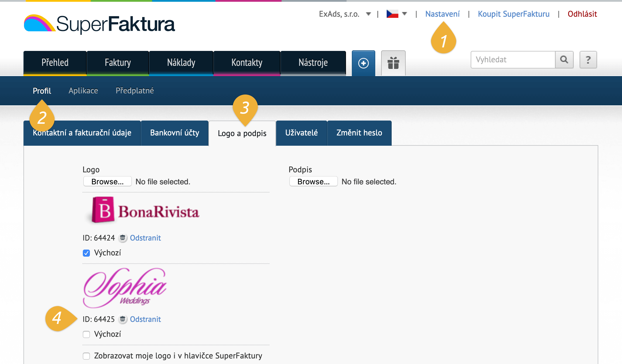Switch to Bankovní účty tab
622x364 pixels.
[175, 133]
